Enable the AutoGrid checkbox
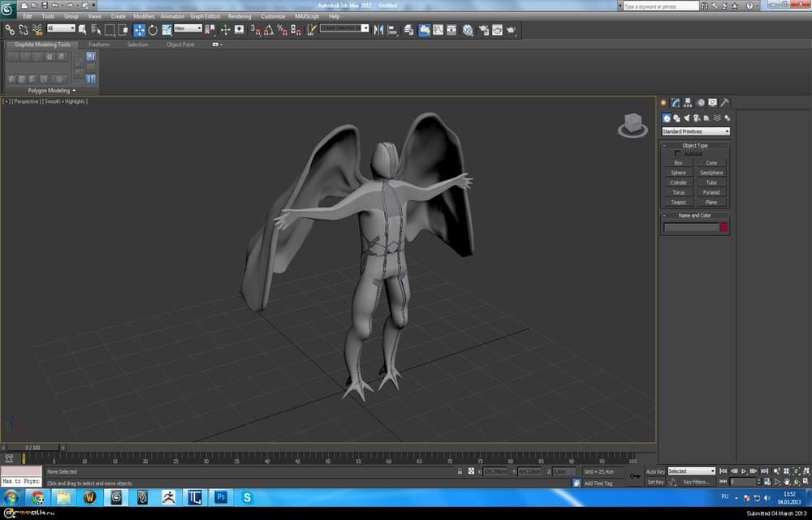The height and width of the screenshot is (520, 812). tap(679, 153)
